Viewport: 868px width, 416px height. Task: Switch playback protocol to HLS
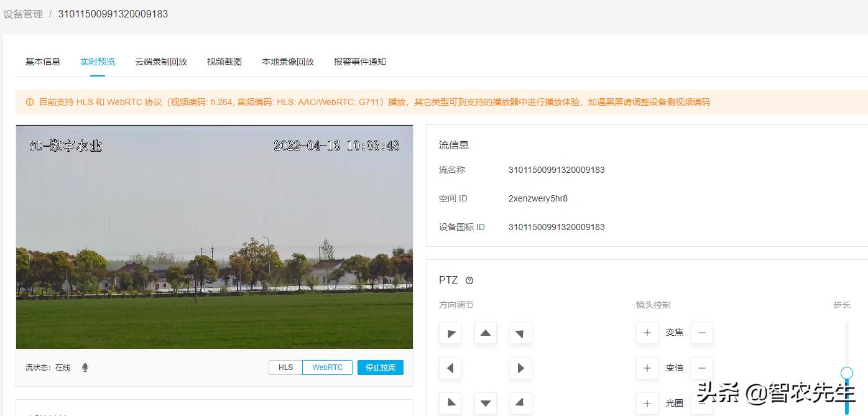(285, 367)
